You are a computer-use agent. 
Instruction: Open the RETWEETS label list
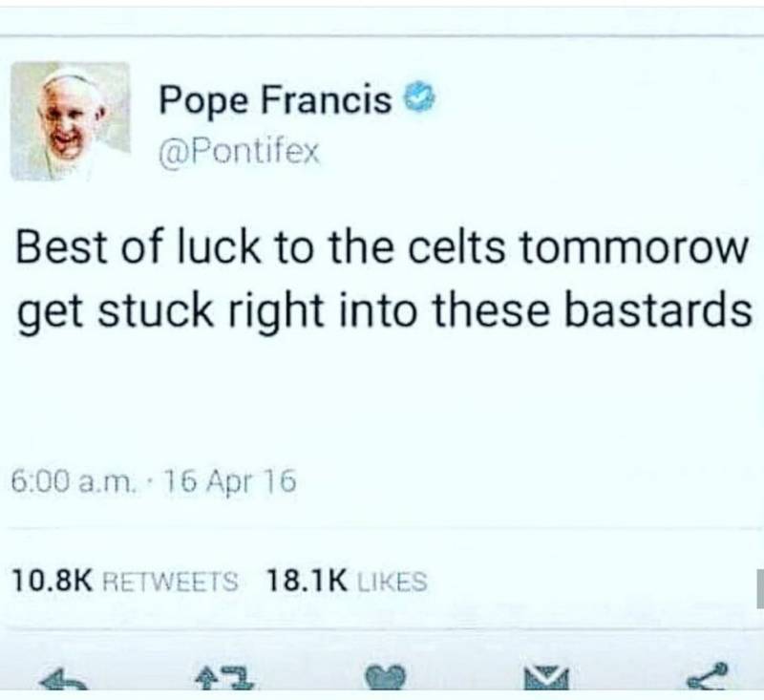point(172,582)
